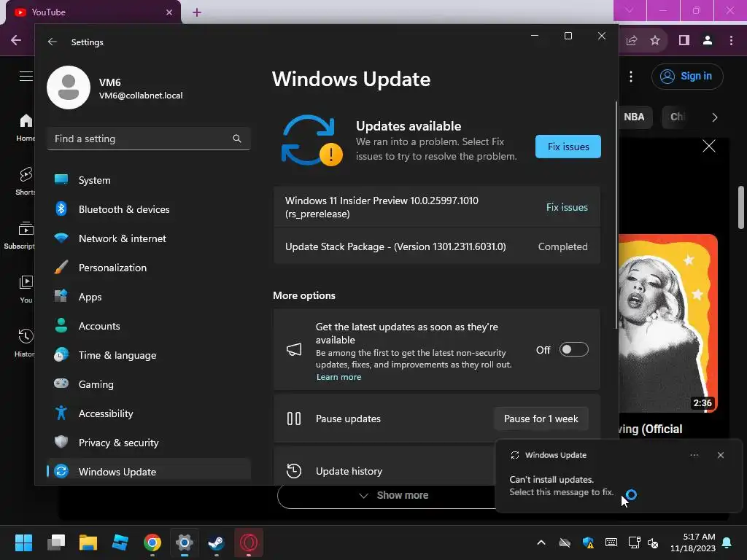This screenshot has height=560, width=747.
Task: Open Network & internet settings
Action: (149, 238)
